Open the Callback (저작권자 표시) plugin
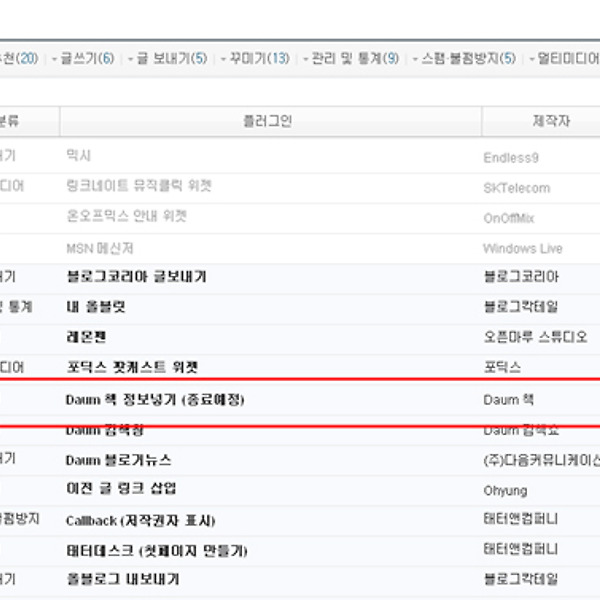 (x=140, y=520)
